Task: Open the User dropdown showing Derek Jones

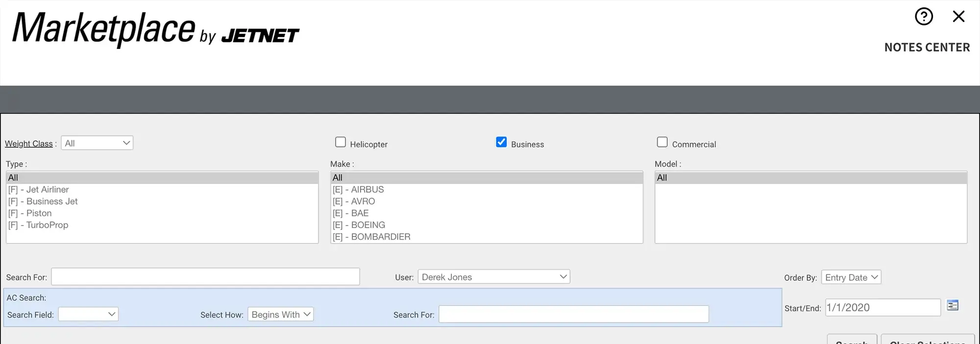Action: click(x=493, y=277)
